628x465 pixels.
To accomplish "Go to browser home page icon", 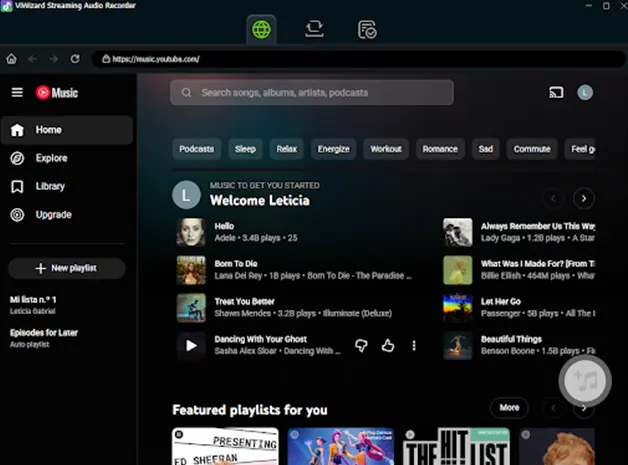I will point(12,59).
